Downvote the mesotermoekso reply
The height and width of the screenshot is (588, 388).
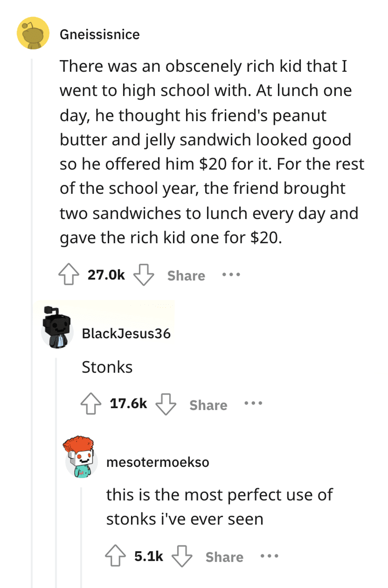(181, 556)
